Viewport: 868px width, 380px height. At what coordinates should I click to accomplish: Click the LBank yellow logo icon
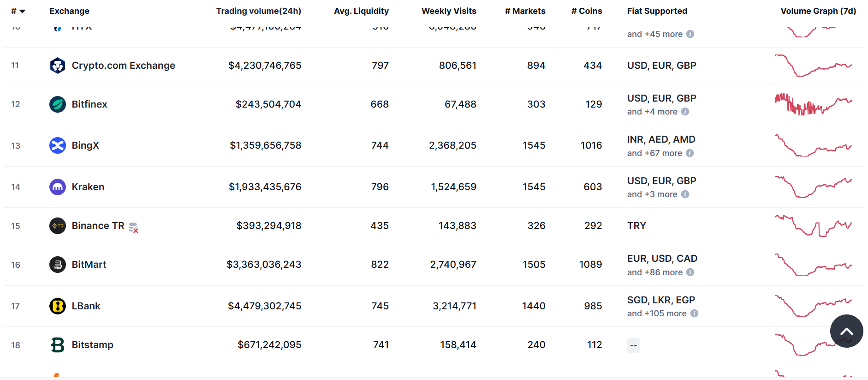point(58,306)
